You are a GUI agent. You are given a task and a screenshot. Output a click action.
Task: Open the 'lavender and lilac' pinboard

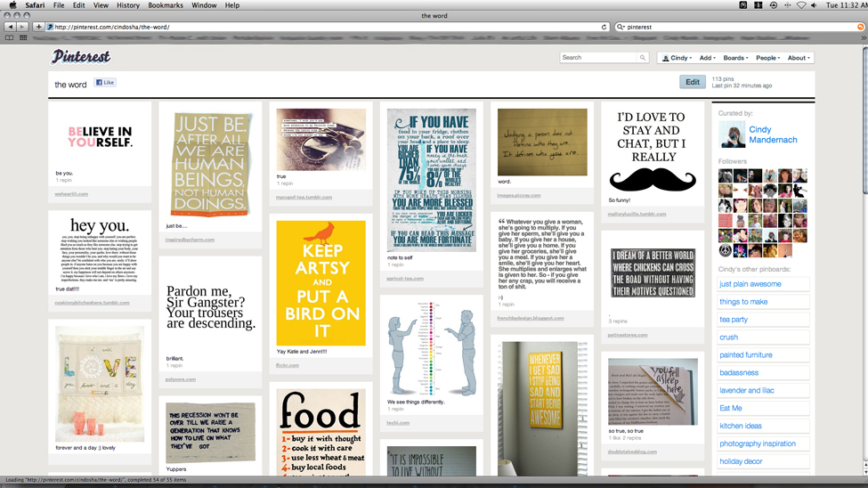[x=763, y=391]
